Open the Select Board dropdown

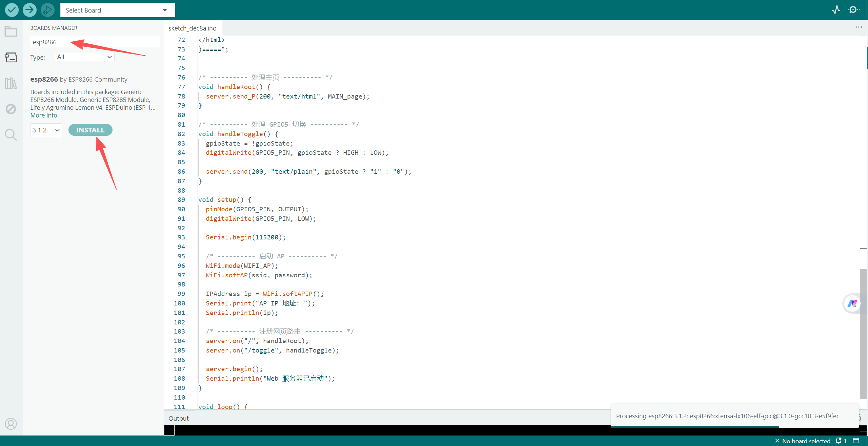(x=117, y=10)
